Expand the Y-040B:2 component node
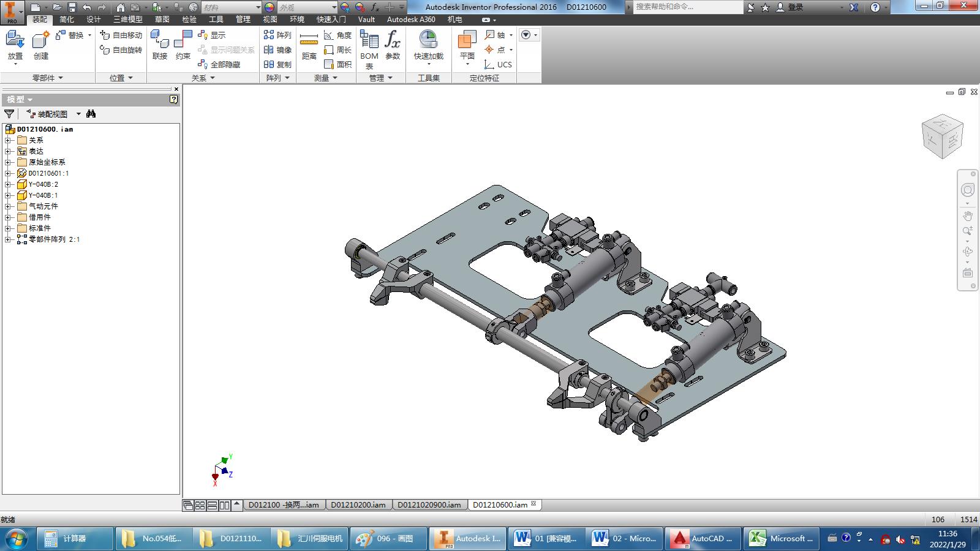Screen dimensions: 980x551 pos(7,184)
